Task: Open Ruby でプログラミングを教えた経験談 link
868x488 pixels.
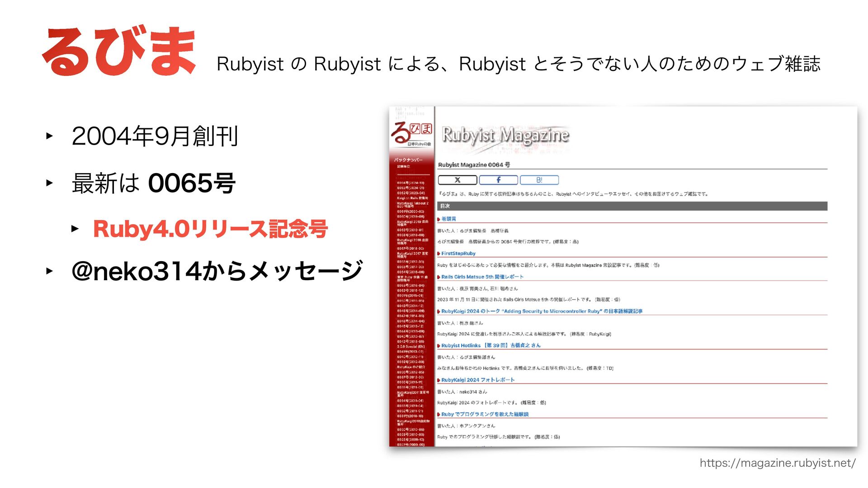Action: point(485,414)
